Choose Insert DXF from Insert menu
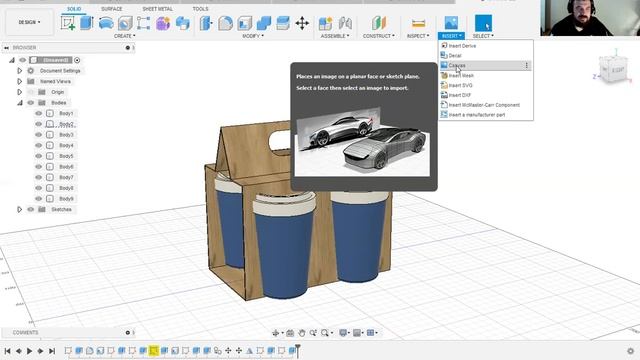Viewport: 640px width, 360px height. click(x=486, y=95)
